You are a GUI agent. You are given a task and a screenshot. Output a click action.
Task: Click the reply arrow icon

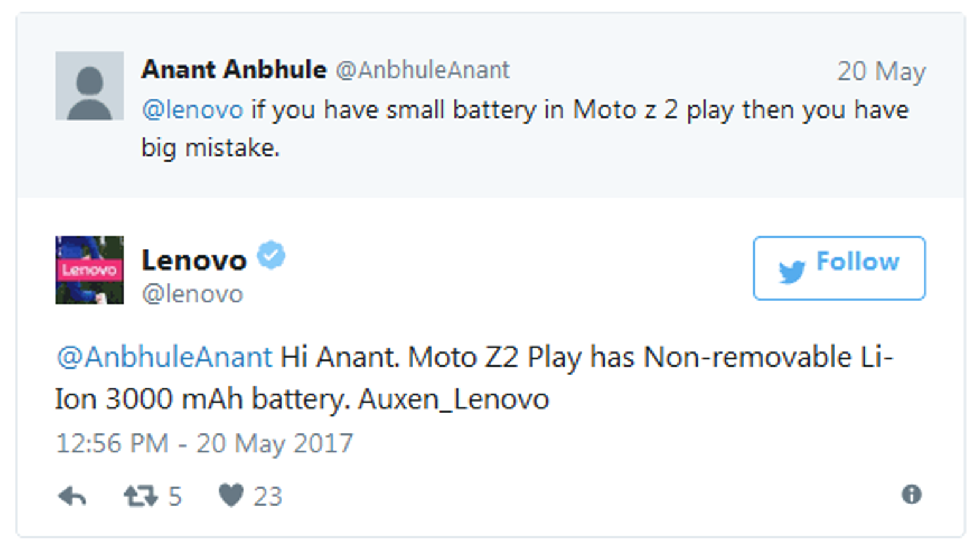click(72, 496)
